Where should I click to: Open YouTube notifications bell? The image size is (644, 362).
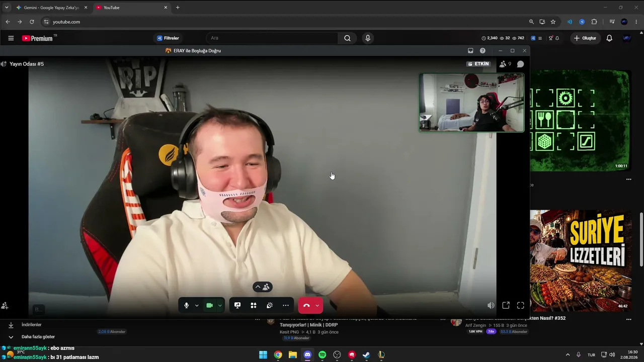[x=609, y=38]
